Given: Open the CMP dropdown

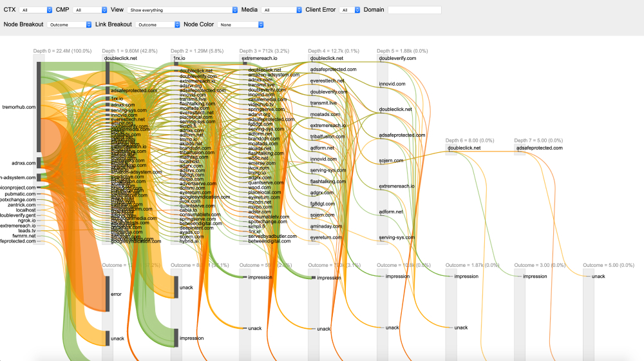Looking at the screenshot, I should pyautogui.click(x=90, y=10).
